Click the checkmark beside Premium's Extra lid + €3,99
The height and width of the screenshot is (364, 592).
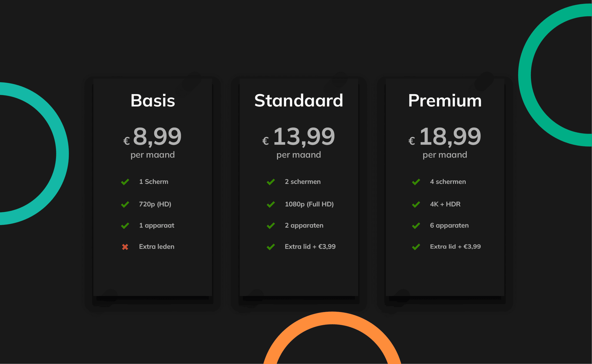(x=416, y=247)
